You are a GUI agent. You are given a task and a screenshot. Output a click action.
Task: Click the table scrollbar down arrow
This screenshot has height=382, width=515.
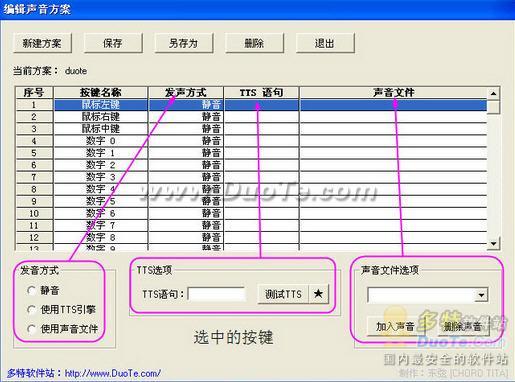[x=493, y=243]
